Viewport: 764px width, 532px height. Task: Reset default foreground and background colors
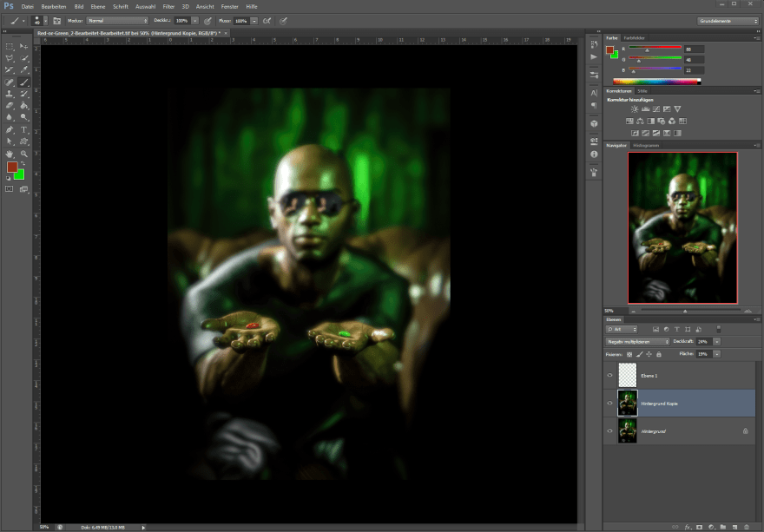[9, 178]
